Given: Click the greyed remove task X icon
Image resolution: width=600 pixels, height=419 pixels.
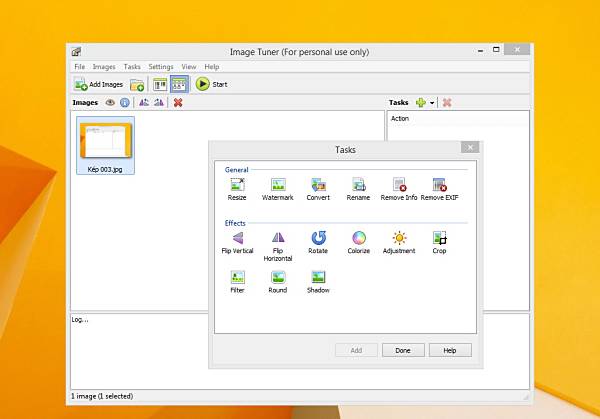Looking at the screenshot, I should 447,103.
